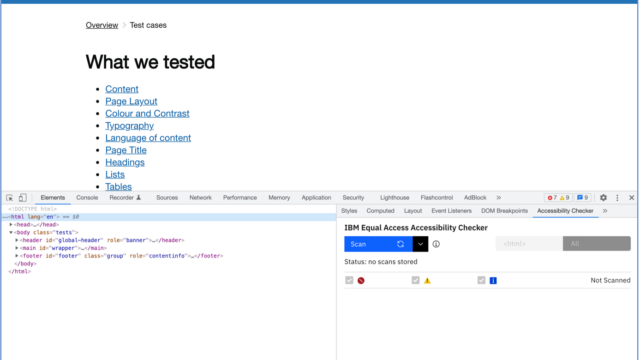This screenshot has width=640, height=360.
Task: Open the Recorder tab
Action: click(x=121, y=198)
